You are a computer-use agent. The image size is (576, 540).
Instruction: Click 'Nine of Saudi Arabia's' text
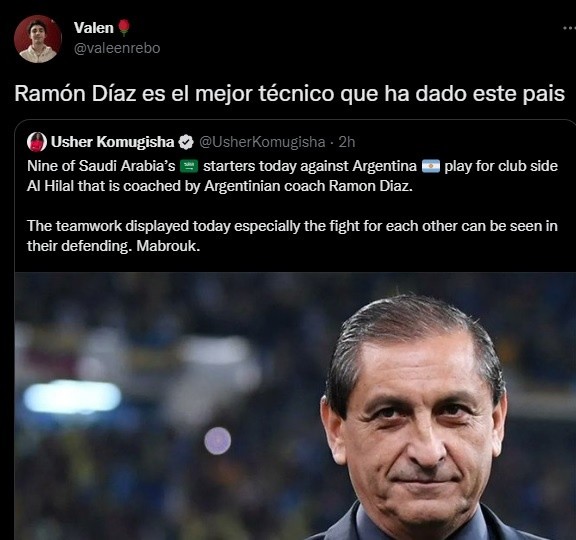[101, 166]
